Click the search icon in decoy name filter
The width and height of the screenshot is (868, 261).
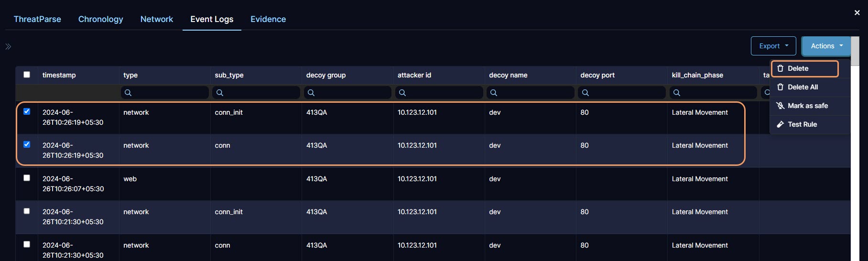494,93
